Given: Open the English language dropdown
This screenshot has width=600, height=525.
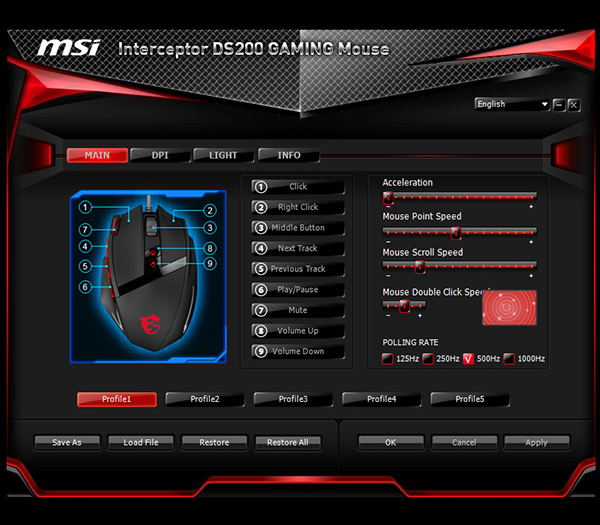Looking at the screenshot, I should tap(512, 104).
